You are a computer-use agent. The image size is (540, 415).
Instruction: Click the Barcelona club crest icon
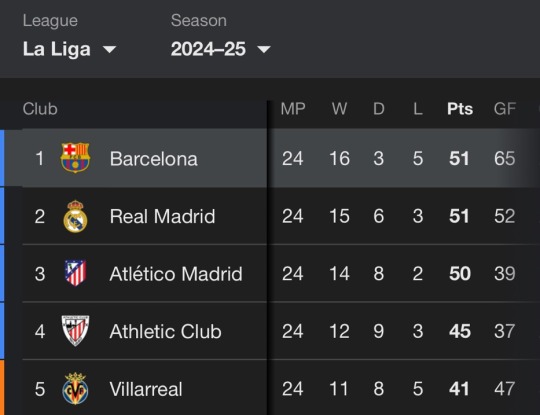(75, 158)
